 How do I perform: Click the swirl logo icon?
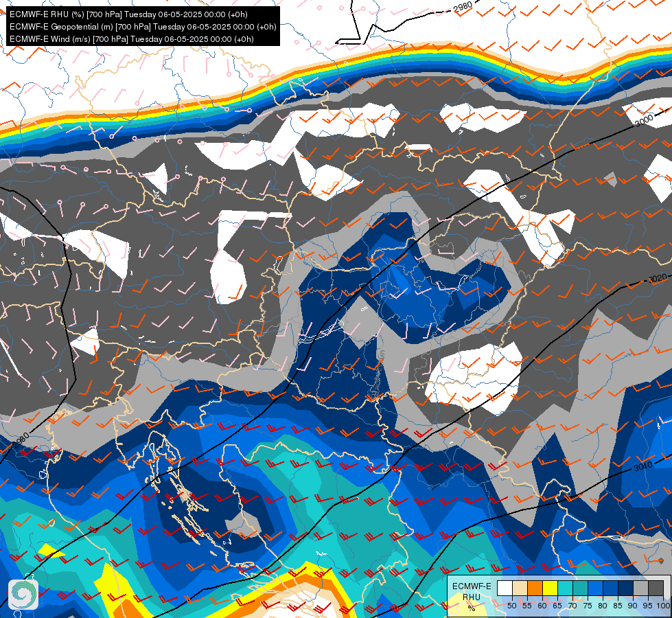click(x=23, y=595)
